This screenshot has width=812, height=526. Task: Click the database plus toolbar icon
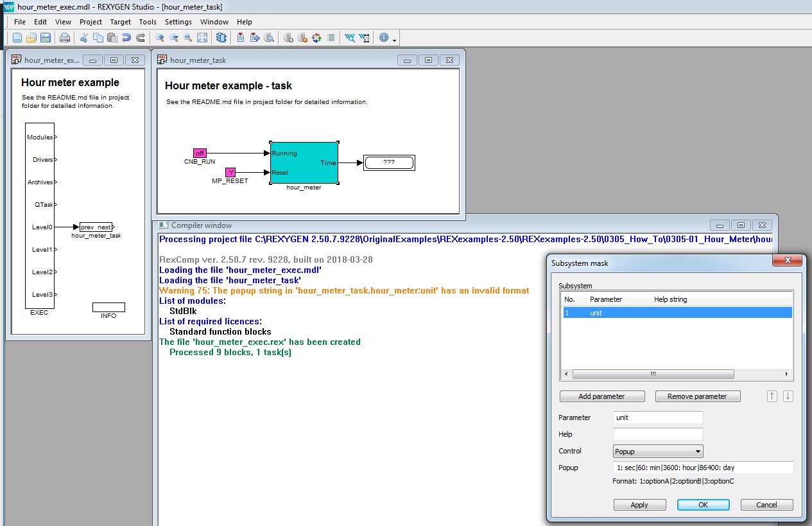click(288, 38)
